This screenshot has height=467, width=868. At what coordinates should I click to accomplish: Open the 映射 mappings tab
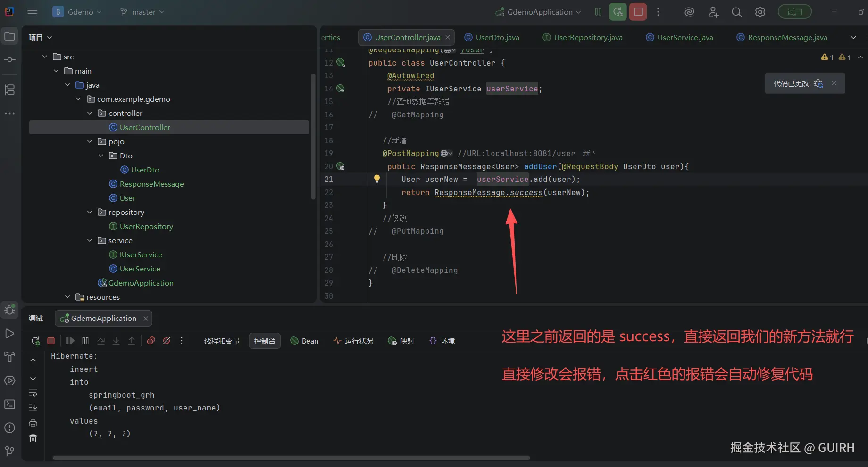[401, 341]
